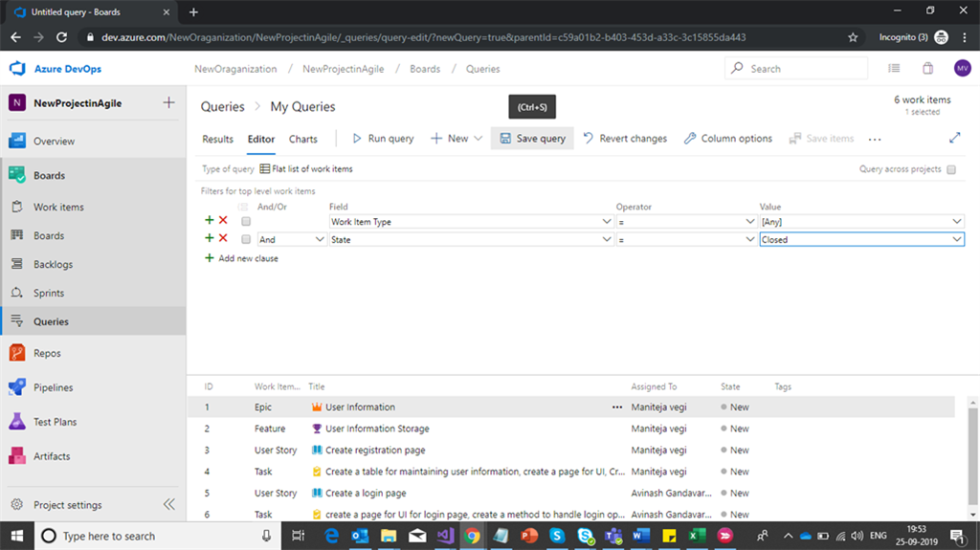Open the work items list icon in header
Viewport: 980px width, 550px height.
[895, 68]
